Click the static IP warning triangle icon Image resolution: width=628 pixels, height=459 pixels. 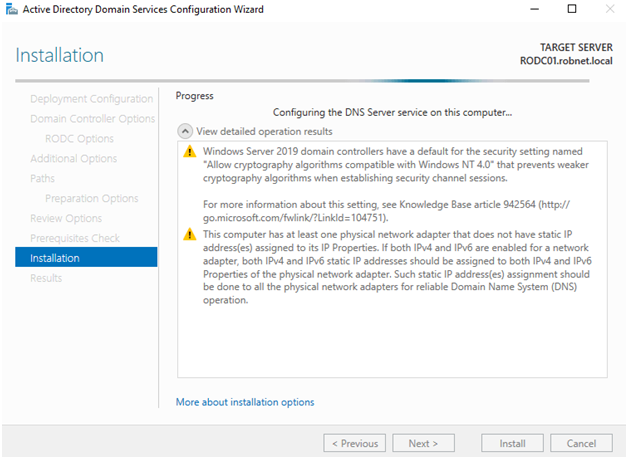[x=189, y=234]
